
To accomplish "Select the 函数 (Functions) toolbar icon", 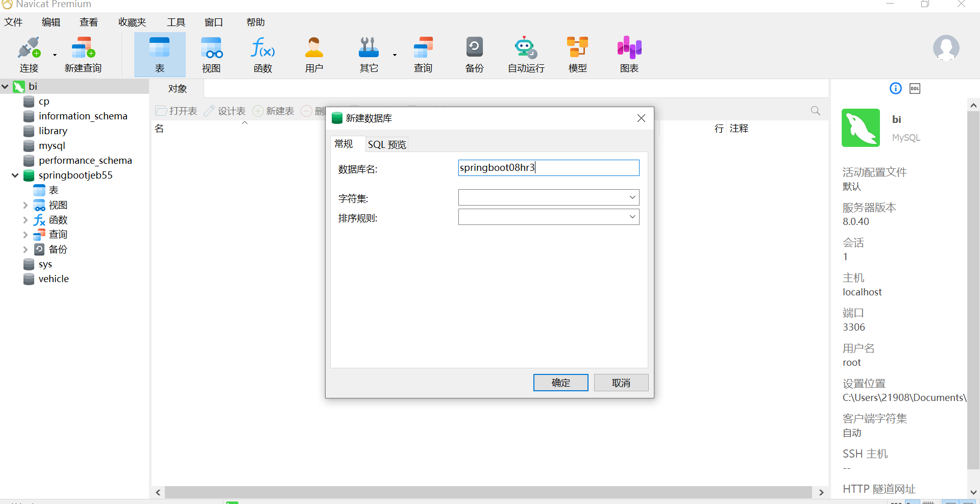I will tap(262, 54).
